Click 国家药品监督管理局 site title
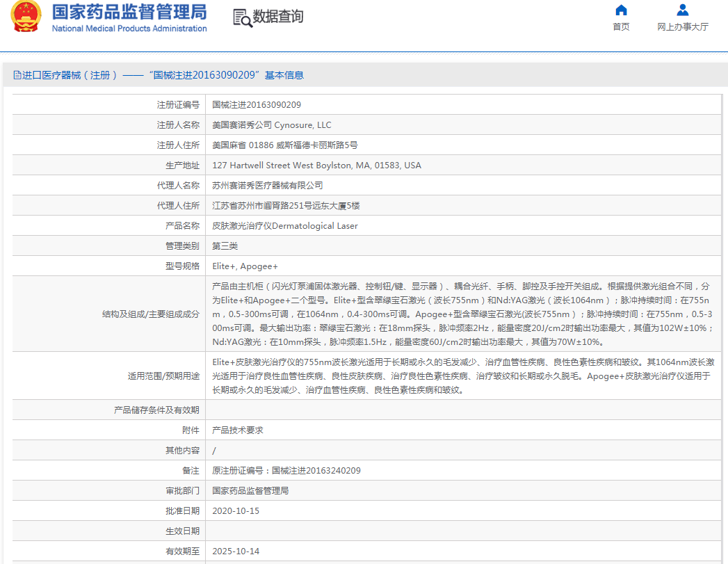The image size is (728, 564). tap(129, 12)
